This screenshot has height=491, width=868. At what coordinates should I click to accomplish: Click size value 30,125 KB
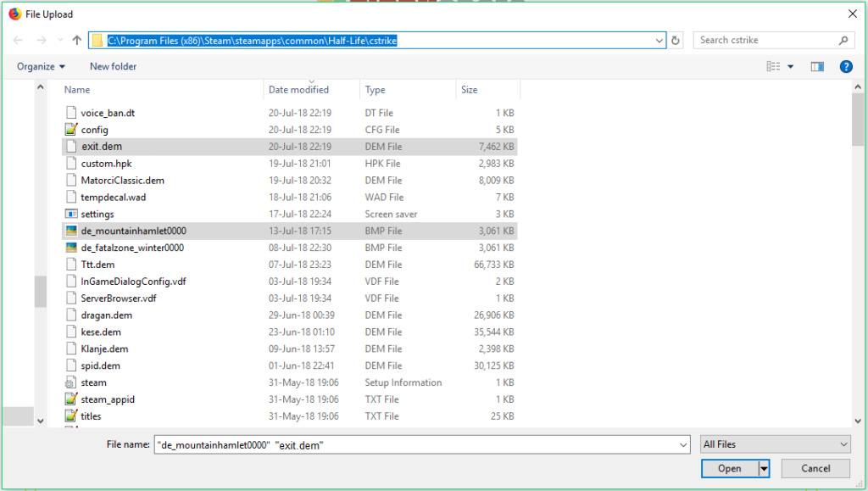pos(494,365)
